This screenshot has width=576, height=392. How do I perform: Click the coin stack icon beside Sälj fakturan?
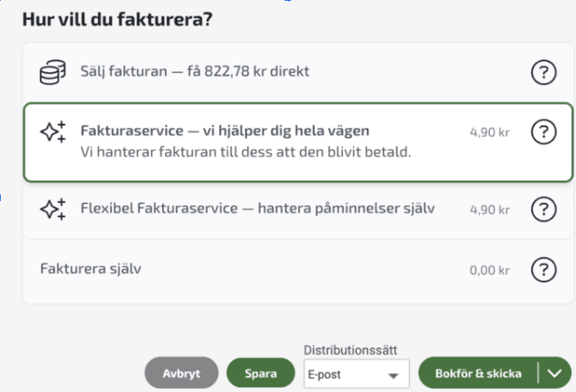click(x=52, y=73)
